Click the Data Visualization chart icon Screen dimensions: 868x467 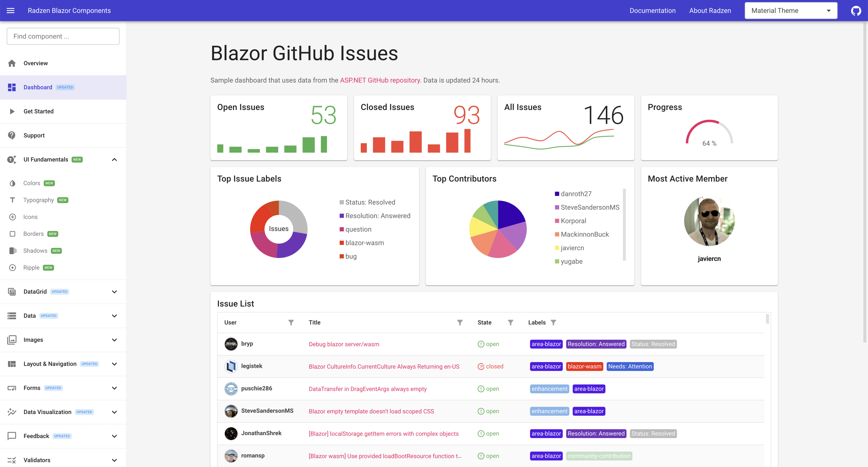[x=12, y=412]
